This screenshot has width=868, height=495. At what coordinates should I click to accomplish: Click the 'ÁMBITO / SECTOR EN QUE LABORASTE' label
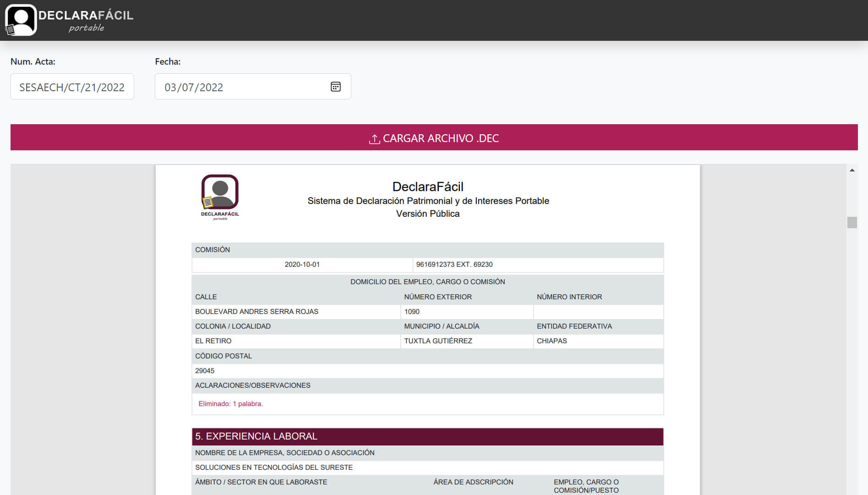coord(261,482)
